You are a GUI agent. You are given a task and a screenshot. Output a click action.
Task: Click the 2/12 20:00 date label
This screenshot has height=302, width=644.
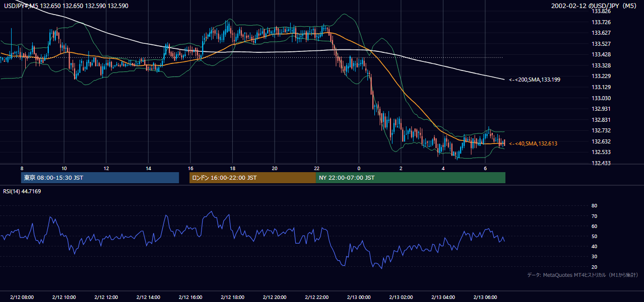coord(275,297)
